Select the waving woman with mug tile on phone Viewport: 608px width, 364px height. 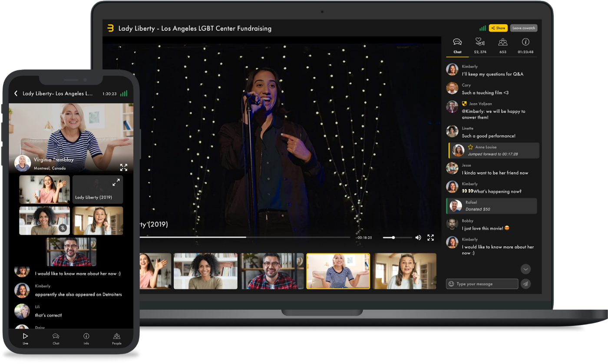pyautogui.click(x=44, y=189)
